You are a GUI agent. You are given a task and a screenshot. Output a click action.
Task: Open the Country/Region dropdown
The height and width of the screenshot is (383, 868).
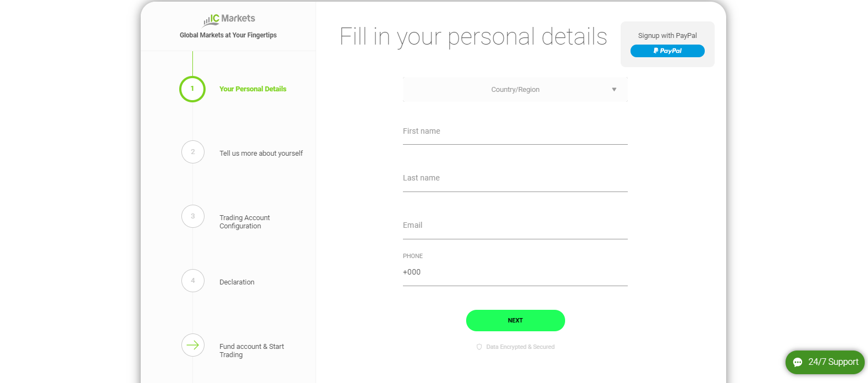point(515,90)
